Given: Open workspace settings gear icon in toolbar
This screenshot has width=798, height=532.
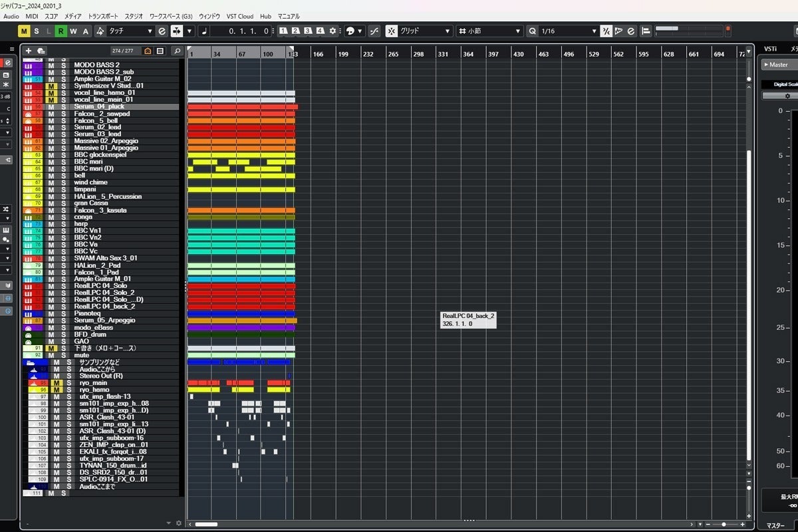Looking at the screenshot, I should point(332,31).
